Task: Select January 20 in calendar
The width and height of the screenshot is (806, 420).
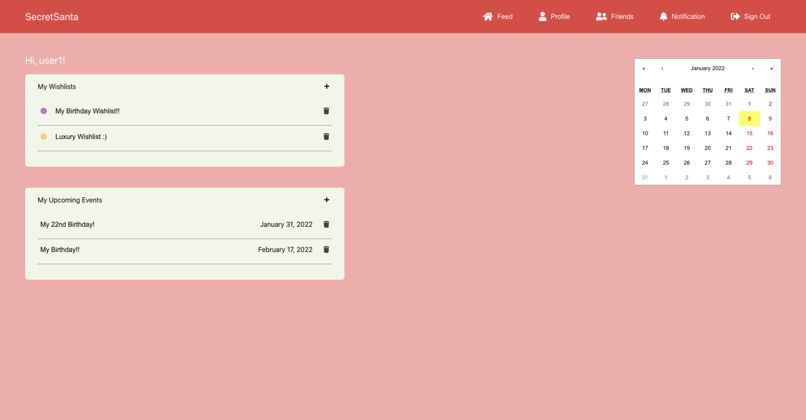Action: 707,148
